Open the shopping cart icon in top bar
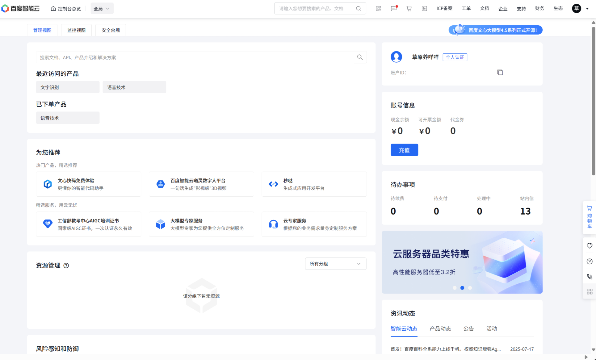This screenshot has width=596, height=364. pyautogui.click(x=409, y=8)
